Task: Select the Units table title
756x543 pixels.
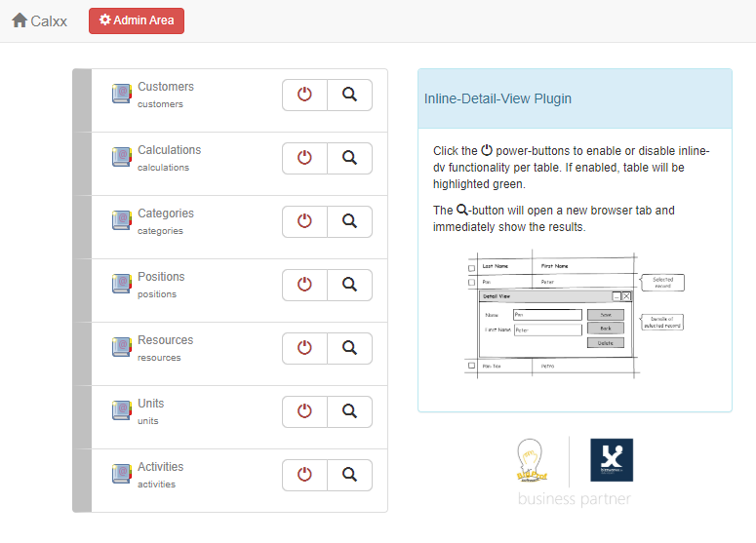Action: pyautogui.click(x=151, y=404)
